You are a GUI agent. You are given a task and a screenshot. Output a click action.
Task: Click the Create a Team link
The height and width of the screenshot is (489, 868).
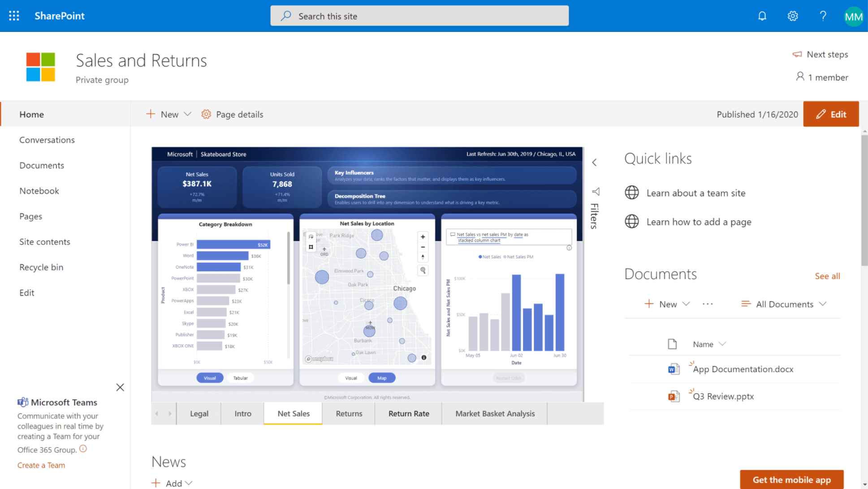(41, 465)
